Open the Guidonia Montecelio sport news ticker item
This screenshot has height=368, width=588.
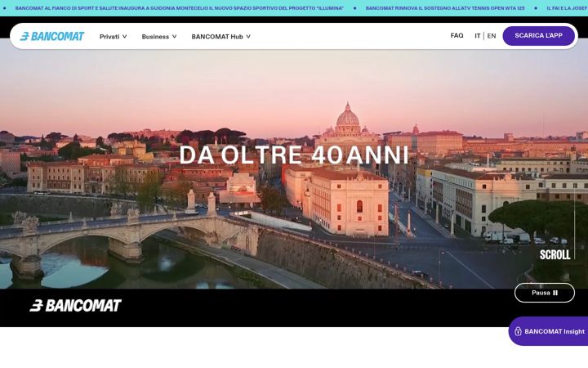[x=179, y=8]
